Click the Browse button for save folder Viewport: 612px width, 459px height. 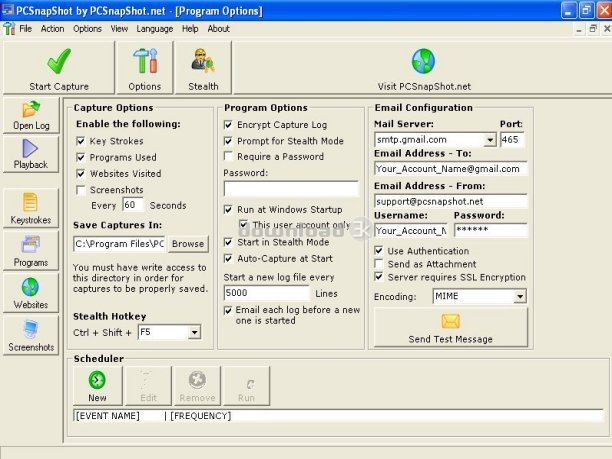tap(188, 244)
